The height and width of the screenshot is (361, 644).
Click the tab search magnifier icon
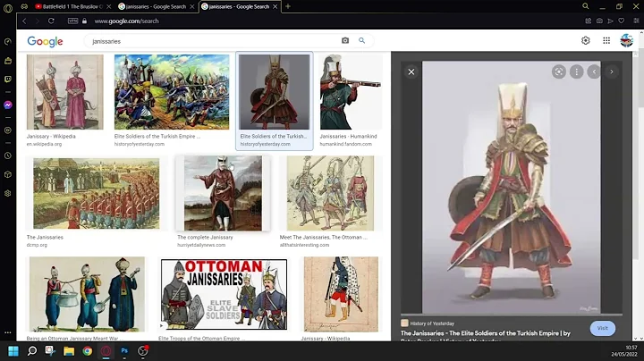pyautogui.click(x=586, y=6)
